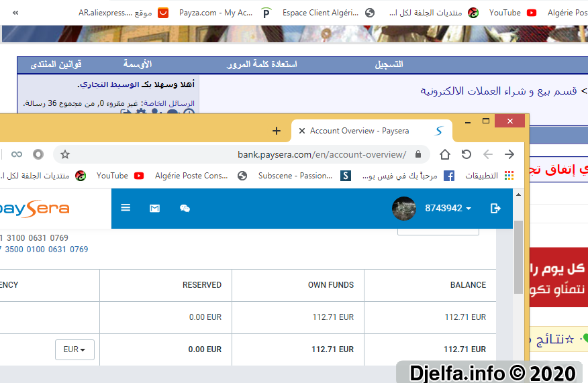The image size is (588, 383).
Task: Open YouTube bookmark in the Paysera window
Action: pyautogui.click(x=120, y=176)
